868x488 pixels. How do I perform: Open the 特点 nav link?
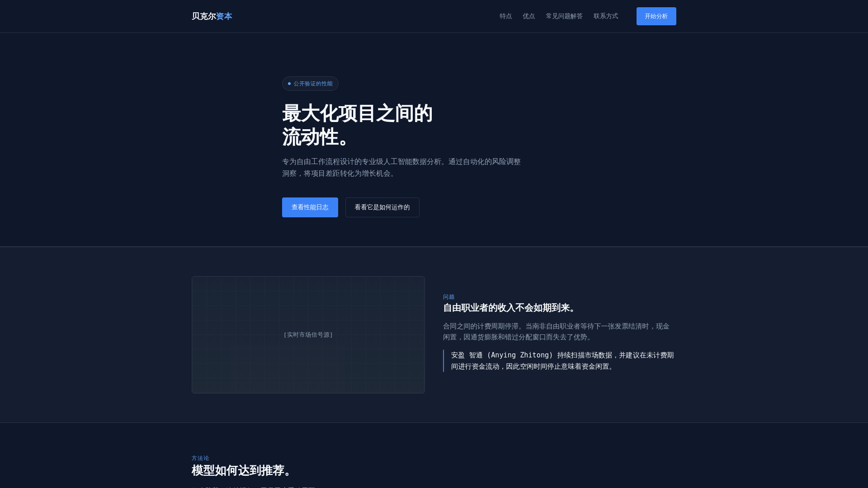pos(505,16)
